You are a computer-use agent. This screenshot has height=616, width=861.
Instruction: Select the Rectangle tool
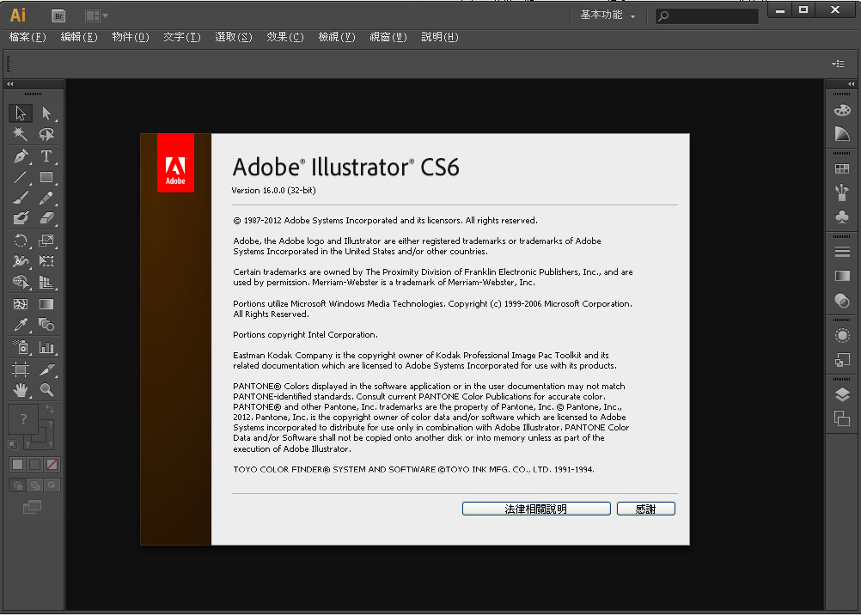46,177
